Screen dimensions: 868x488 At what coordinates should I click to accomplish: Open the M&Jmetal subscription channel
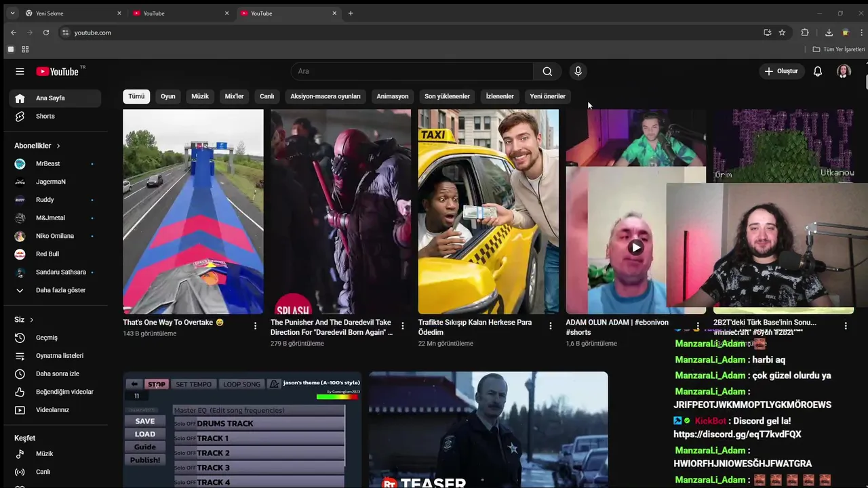[x=55, y=218]
